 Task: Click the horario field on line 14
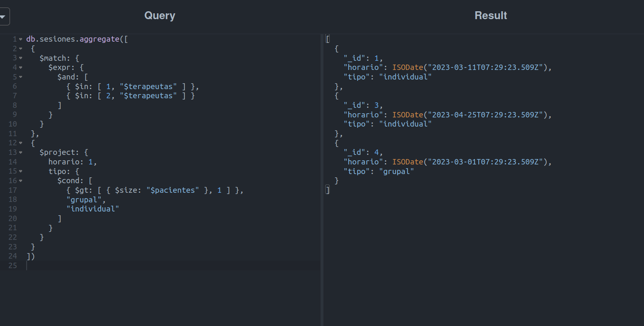(66, 162)
